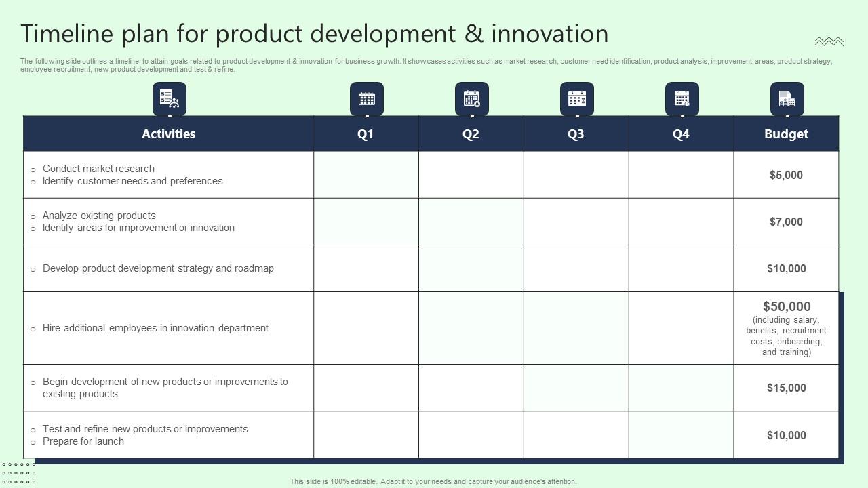Select 'Hire additional employees in innovation department'

point(155,328)
